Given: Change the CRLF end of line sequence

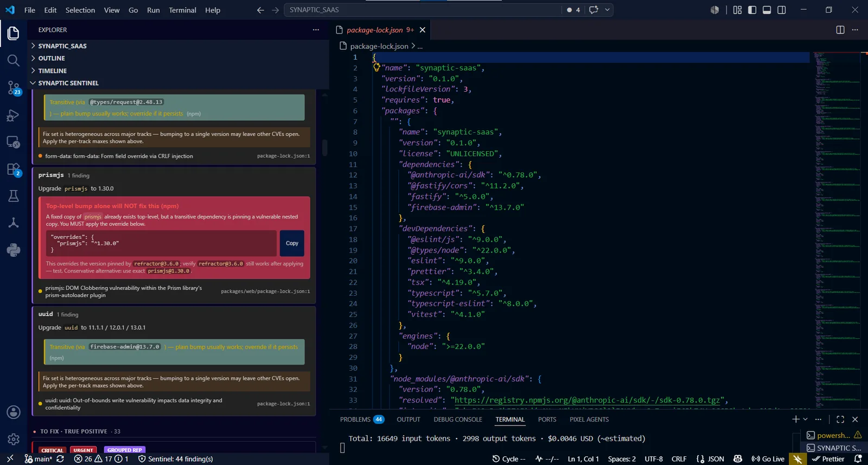Looking at the screenshot, I should point(679,458).
